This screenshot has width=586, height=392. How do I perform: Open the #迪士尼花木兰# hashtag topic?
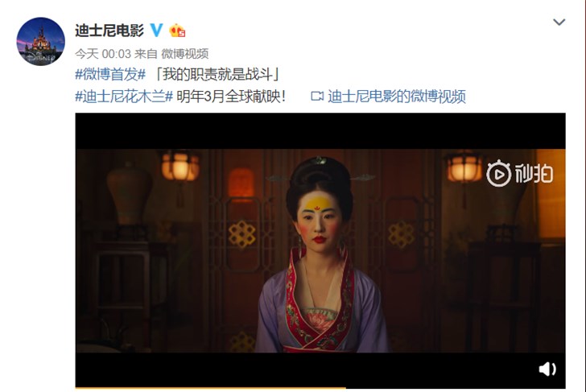pos(124,97)
